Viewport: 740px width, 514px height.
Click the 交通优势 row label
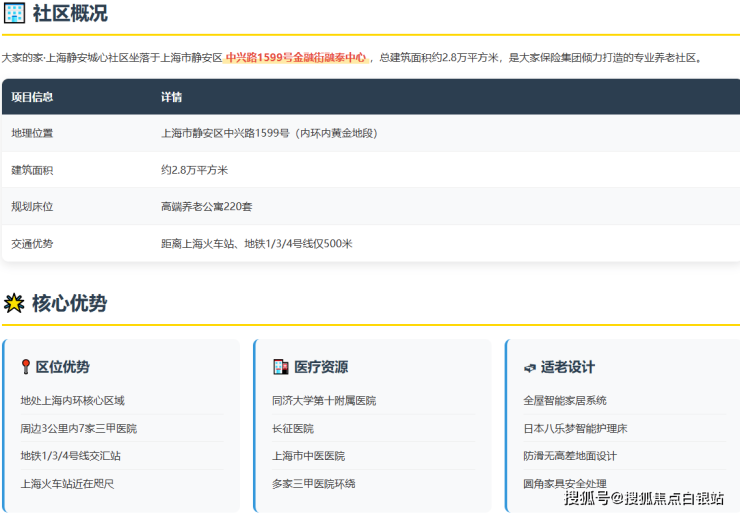[32, 243]
